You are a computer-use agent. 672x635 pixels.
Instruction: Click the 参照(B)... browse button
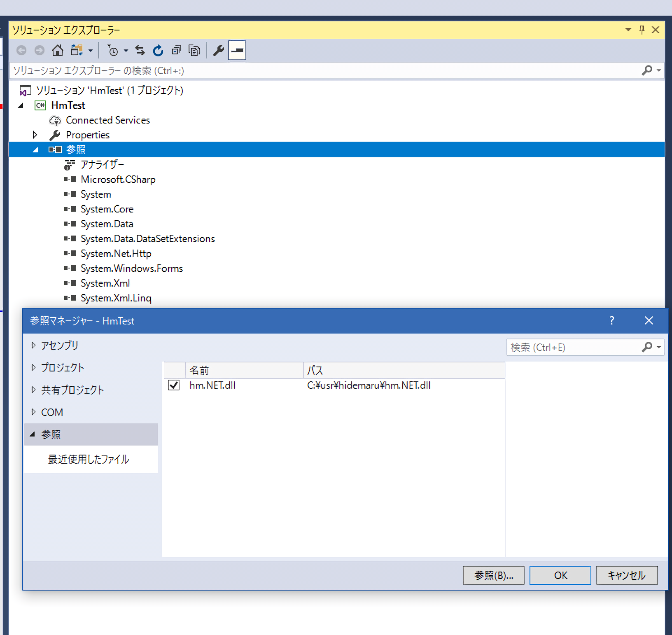tap(493, 575)
